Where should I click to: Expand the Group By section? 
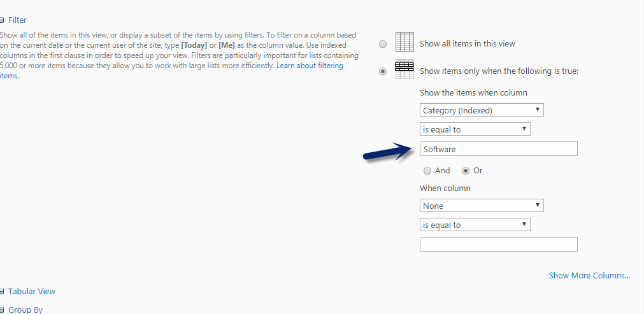click(25, 310)
